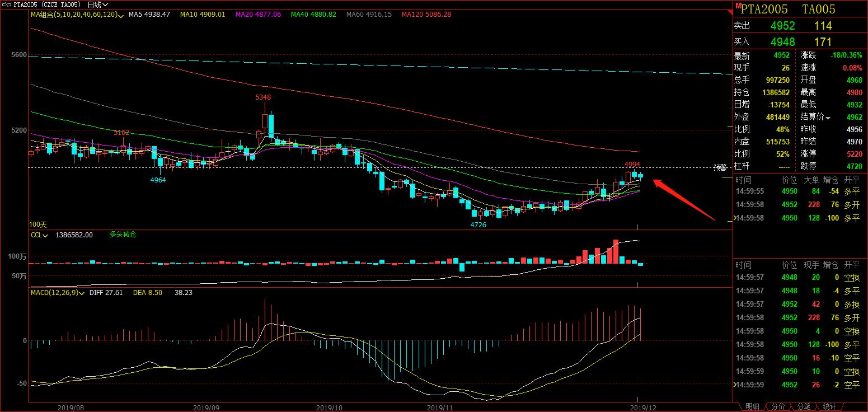Click the 5348 high price label on chart
Image resolution: width=868 pixels, height=412 pixels.
point(263,97)
